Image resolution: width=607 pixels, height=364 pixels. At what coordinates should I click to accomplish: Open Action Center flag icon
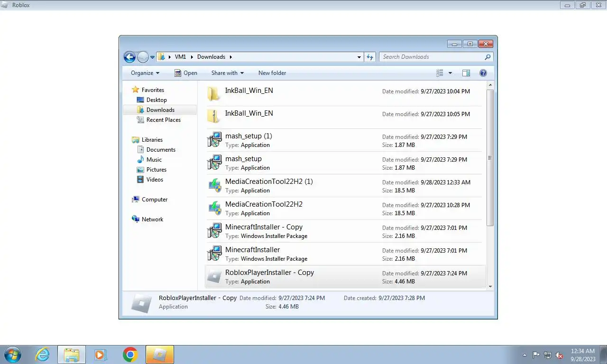(x=536, y=355)
